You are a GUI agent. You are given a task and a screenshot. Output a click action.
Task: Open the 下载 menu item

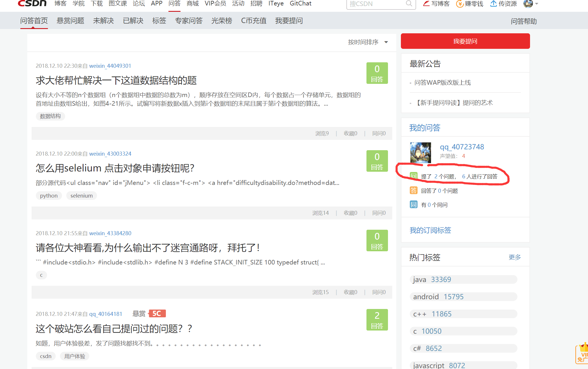point(97,3)
